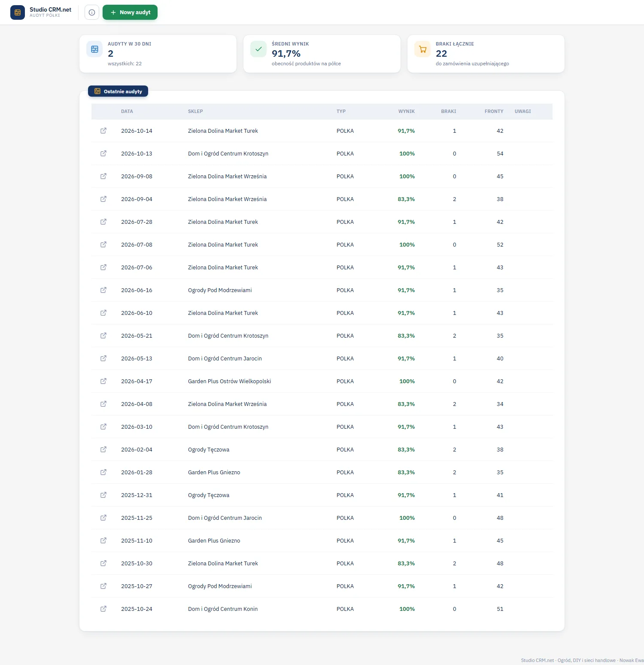Open the audit dated 2026-02-04

coord(103,449)
